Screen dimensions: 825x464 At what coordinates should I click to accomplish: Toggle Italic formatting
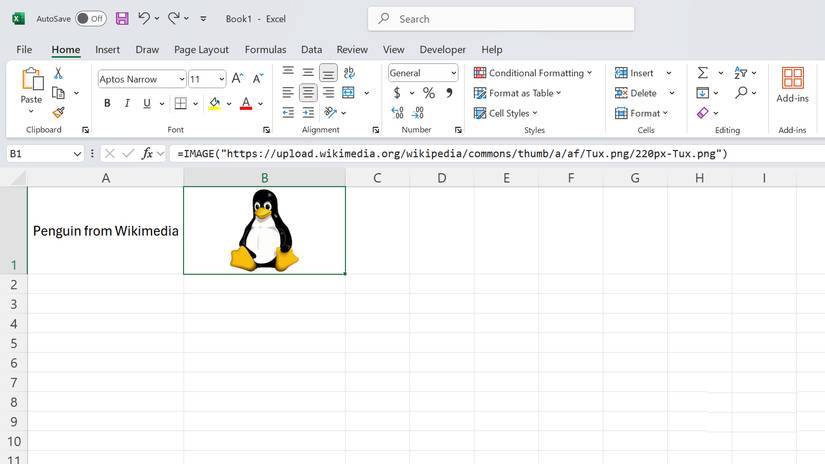click(127, 103)
